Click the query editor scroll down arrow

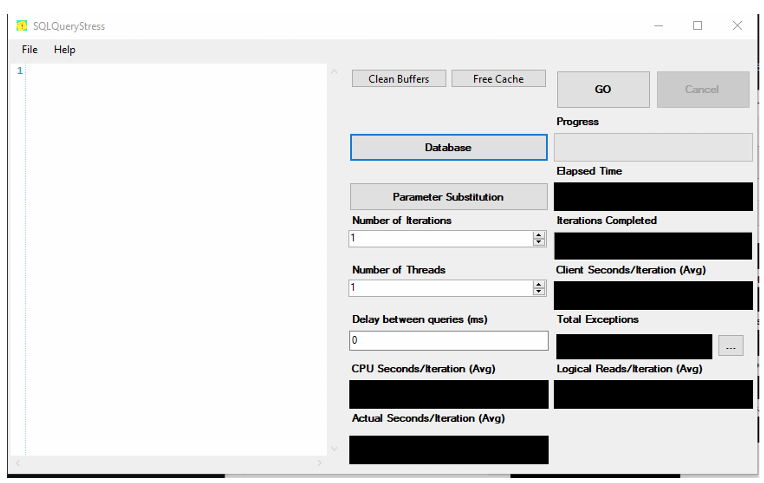[x=334, y=448]
